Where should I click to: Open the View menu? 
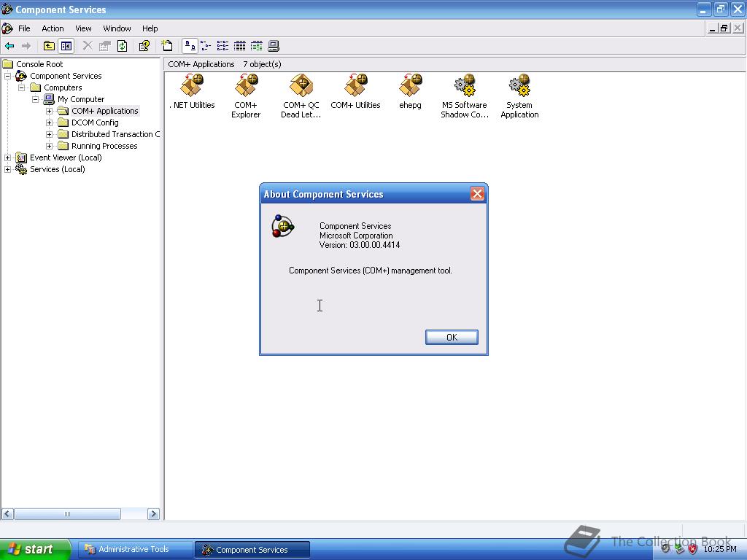pyautogui.click(x=83, y=28)
